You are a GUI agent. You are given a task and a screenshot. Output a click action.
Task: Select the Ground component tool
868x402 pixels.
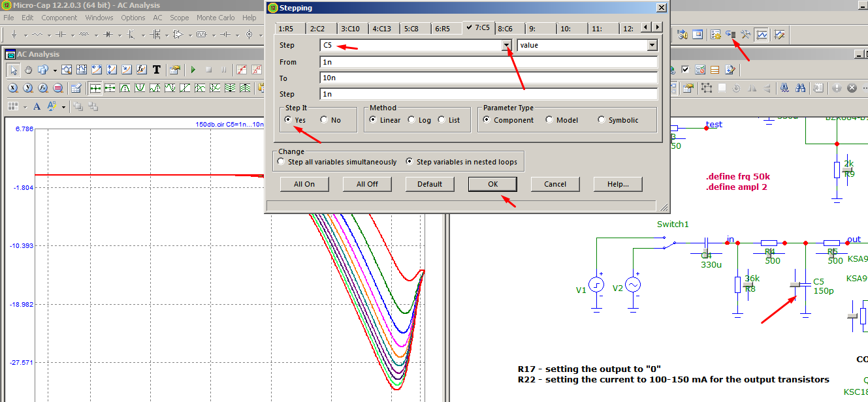(x=14, y=34)
